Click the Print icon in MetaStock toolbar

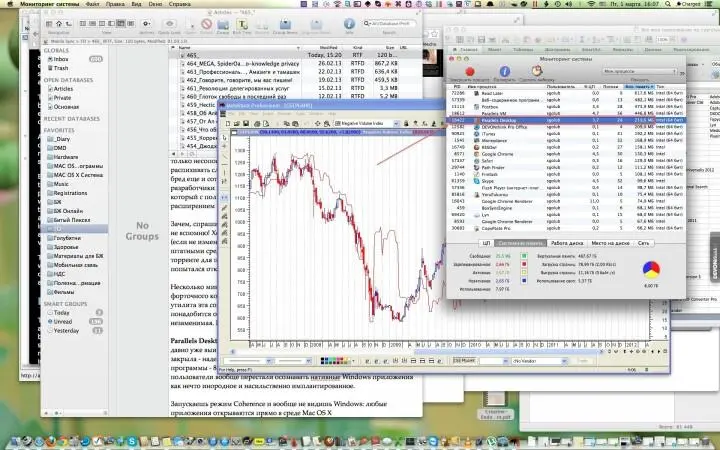click(257, 124)
